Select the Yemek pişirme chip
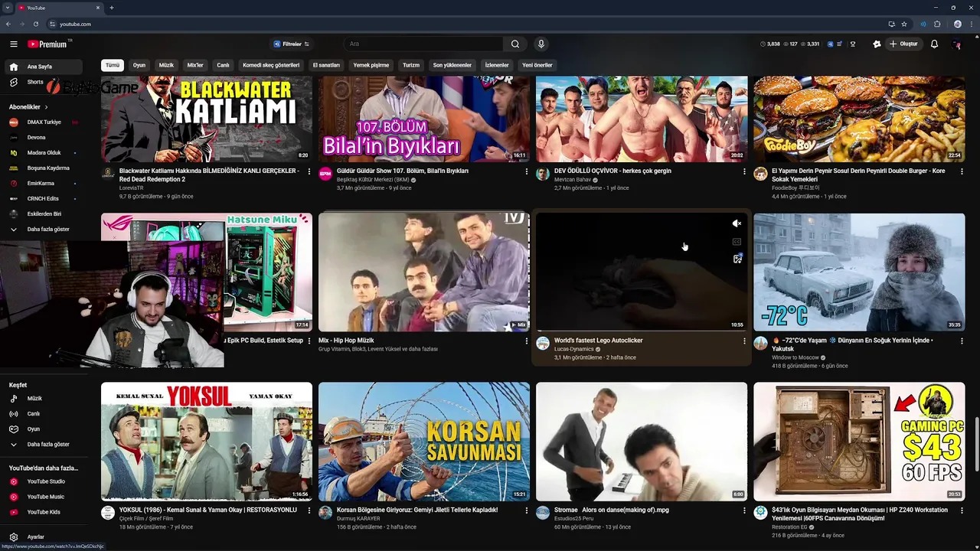This screenshot has width=980, height=551. pyautogui.click(x=371, y=65)
